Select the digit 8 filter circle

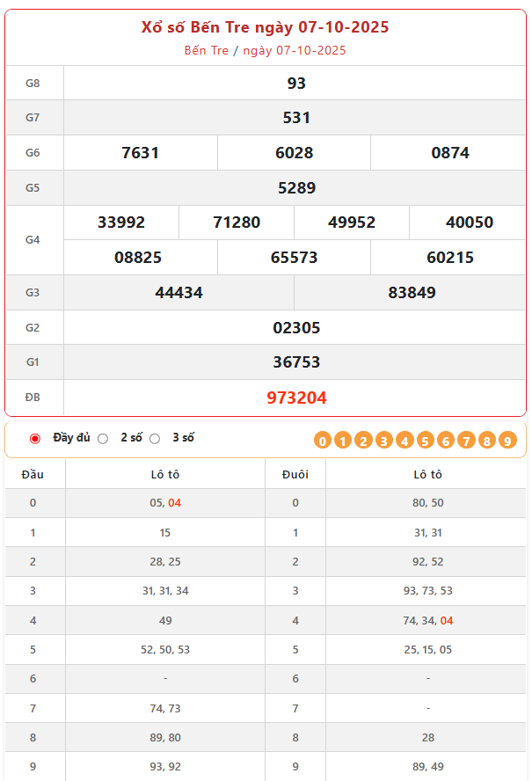[487, 441]
